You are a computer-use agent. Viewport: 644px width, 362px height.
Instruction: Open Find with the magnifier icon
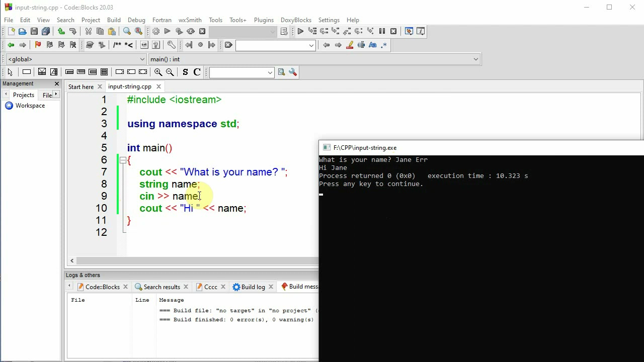(x=127, y=31)
